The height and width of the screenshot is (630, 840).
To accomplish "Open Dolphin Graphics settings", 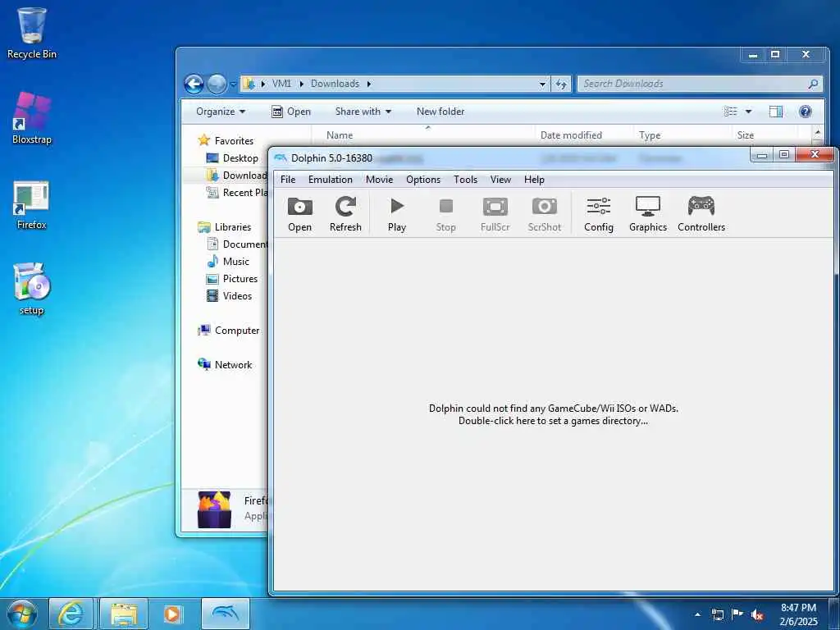I will [x=648, y=214].
